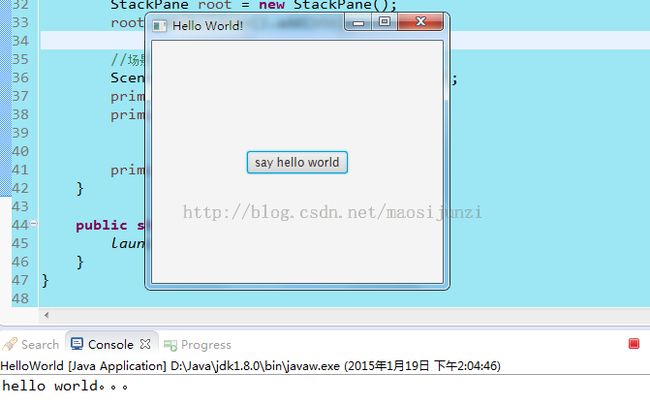Terminate the running program with red square
This screenshot has width=650, height=404.
coord(633,344)
